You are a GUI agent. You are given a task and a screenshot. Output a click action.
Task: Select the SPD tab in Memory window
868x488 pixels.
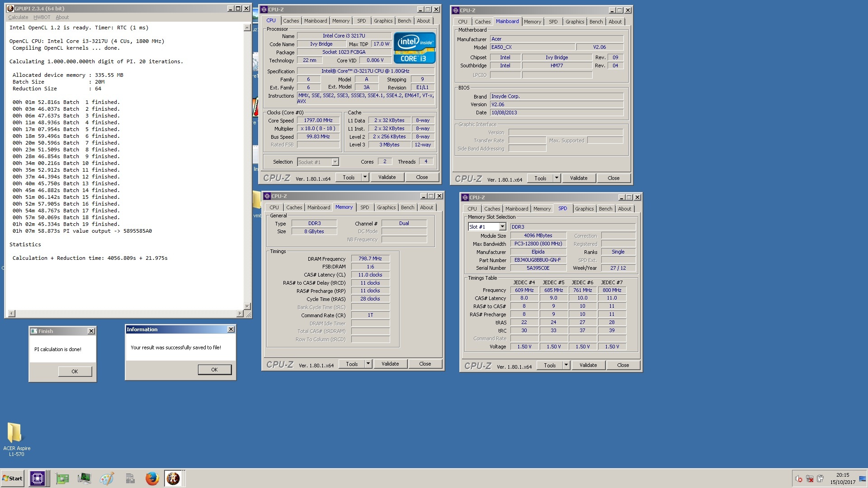pyautogui.click(x=364, y=207)
